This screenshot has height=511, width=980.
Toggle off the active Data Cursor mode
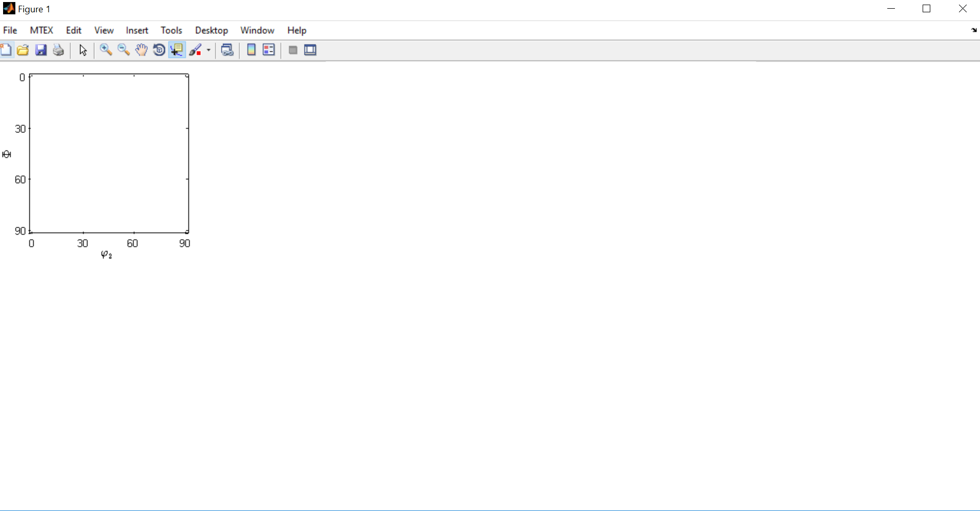click(x=177, y=50)
